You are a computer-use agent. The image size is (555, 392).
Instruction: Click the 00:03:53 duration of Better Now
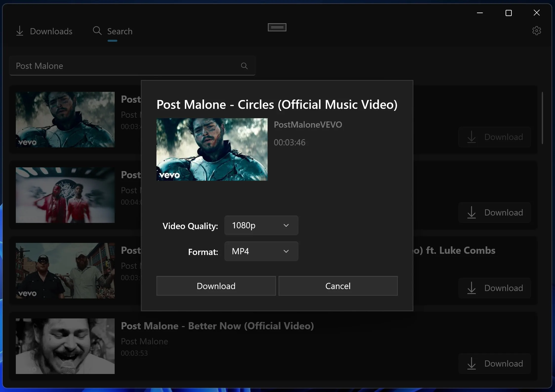coord(134,353)
